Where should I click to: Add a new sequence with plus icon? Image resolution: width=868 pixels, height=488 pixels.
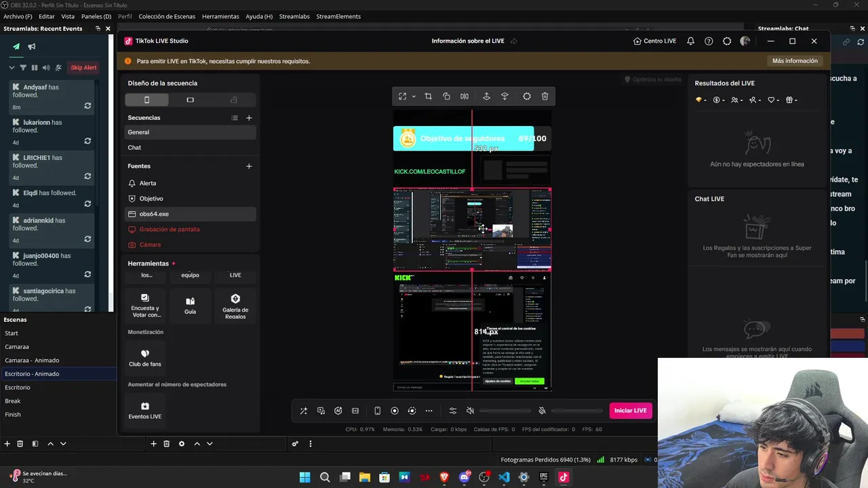click(x=249, y=118)
